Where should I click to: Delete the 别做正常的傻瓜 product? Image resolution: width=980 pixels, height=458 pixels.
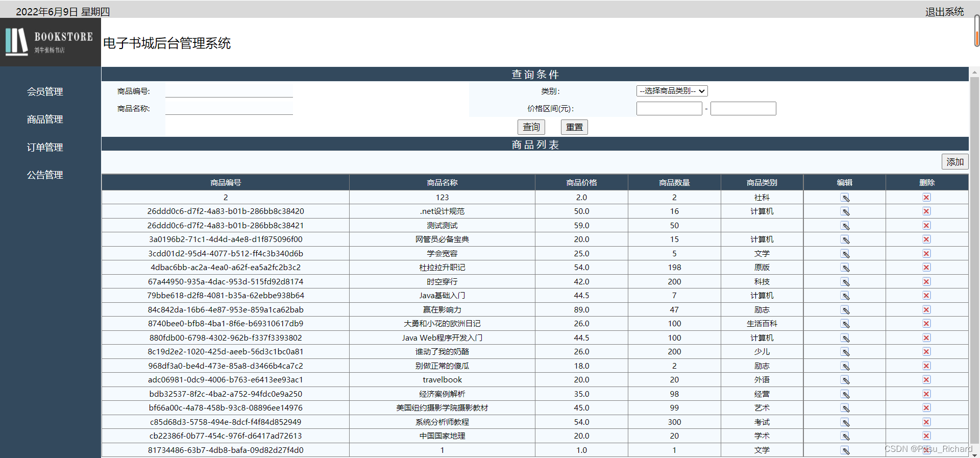[x=926, y=366]
